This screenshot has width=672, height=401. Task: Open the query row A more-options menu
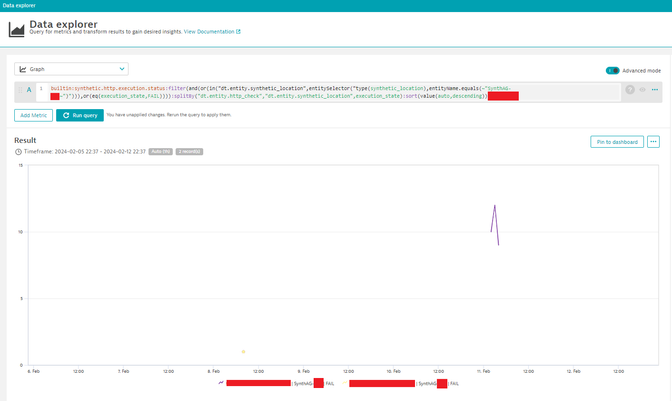(655, 89)
